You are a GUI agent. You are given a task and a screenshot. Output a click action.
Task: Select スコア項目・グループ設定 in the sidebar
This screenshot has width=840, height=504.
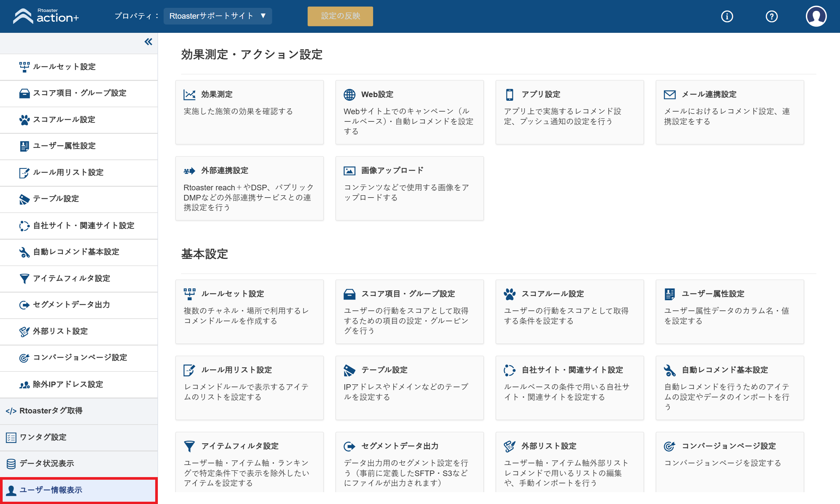pyautogui.click(x=79, y=94)
